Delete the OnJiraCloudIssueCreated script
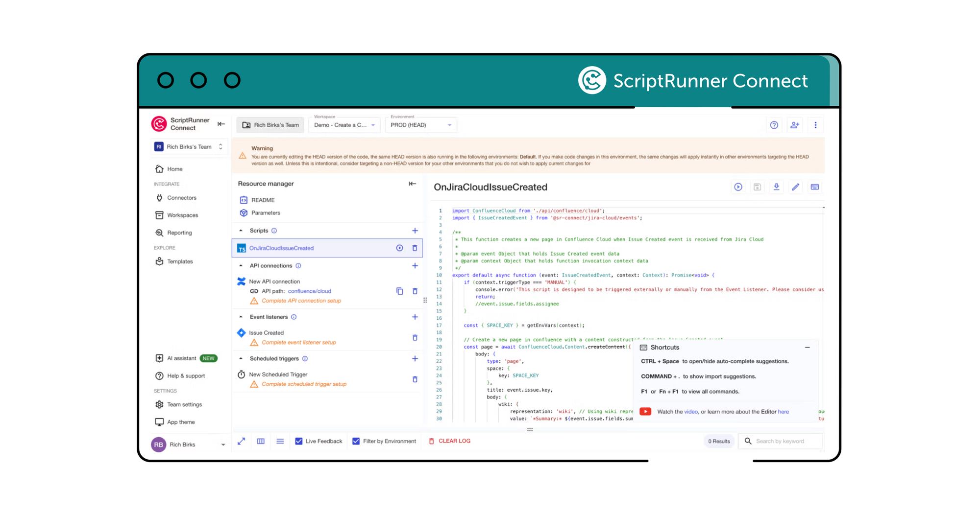Viewport: 980px width, 514px height. 415,248
